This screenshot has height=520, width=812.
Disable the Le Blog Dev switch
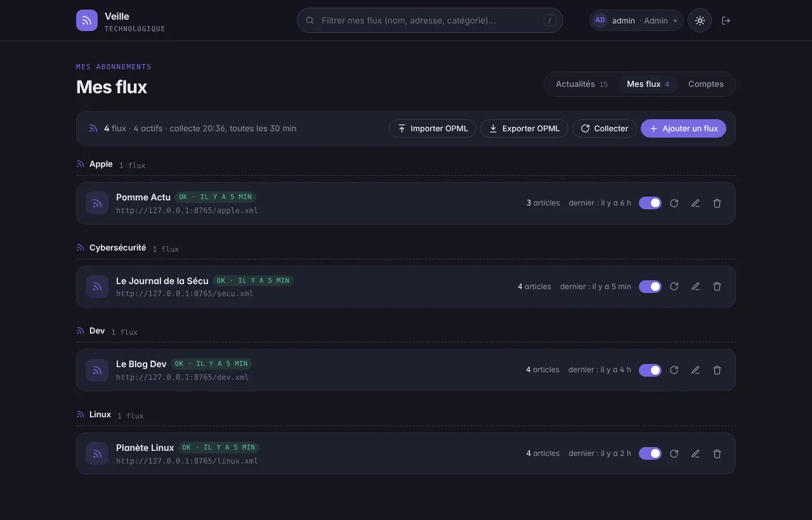(650, 370)
